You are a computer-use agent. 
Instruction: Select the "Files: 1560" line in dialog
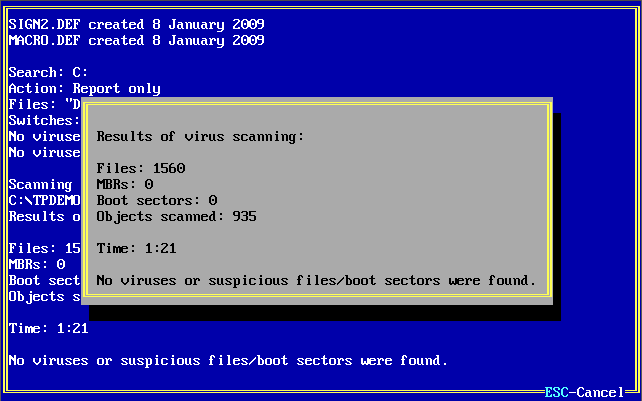[x=140, y=168]
